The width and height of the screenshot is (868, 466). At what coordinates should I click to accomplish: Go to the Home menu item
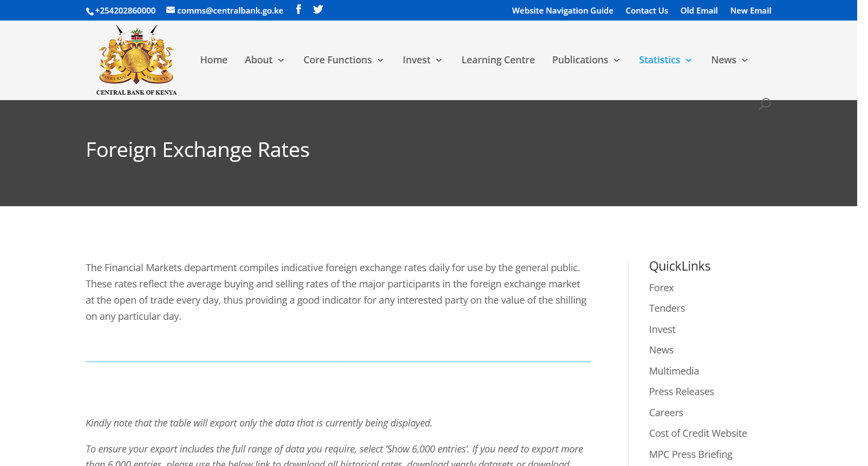click(213, 60)
